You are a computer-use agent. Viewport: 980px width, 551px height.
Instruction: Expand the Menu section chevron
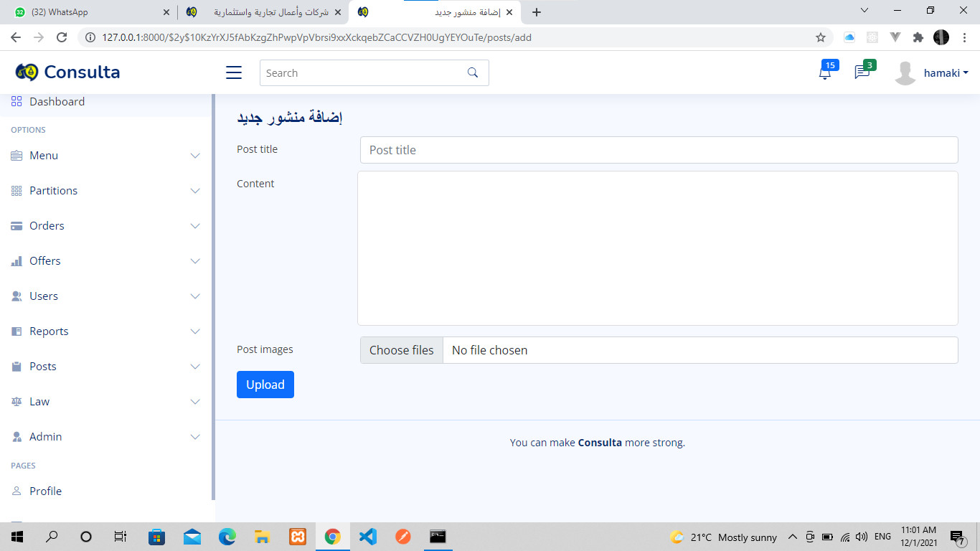[195, 156]
